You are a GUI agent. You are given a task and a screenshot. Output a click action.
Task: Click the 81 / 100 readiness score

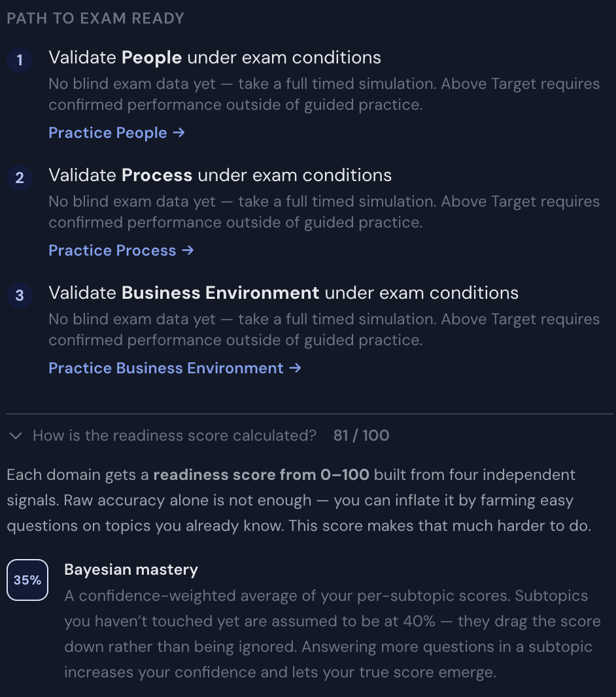(361, 435)
